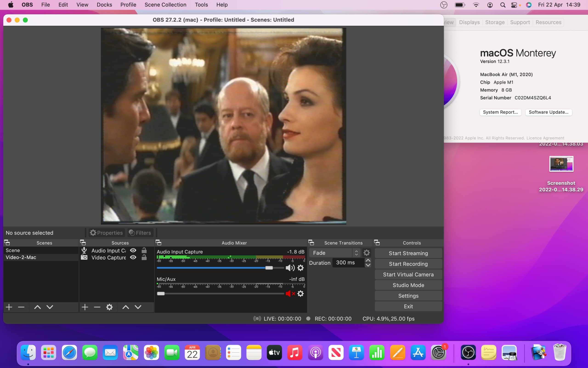
Task: Click the transition Duration input field
Action: (348, 263)
